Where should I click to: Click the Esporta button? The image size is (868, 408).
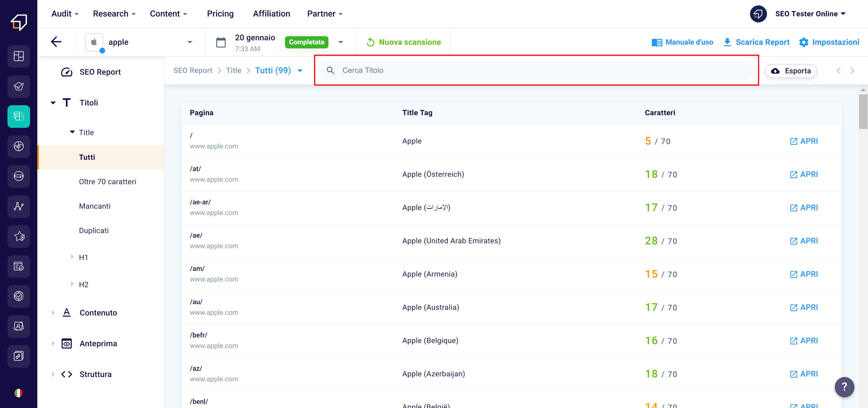791,71
